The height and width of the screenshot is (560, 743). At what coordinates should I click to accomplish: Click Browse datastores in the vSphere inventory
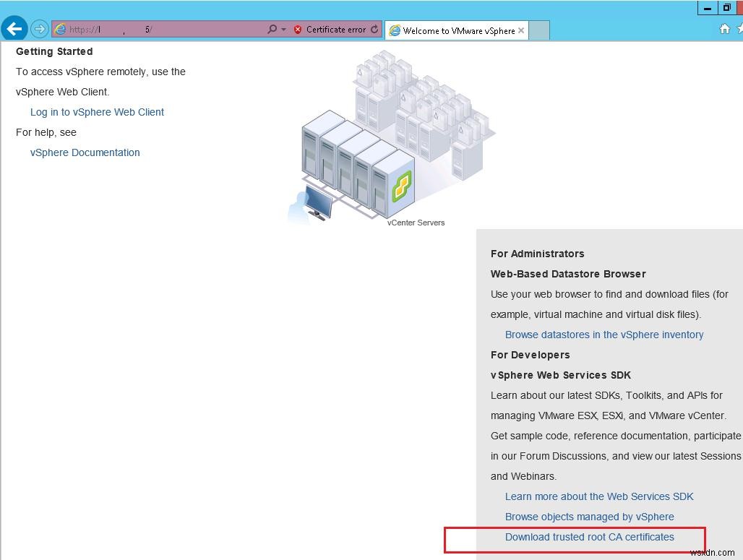[x=604, y=335]
